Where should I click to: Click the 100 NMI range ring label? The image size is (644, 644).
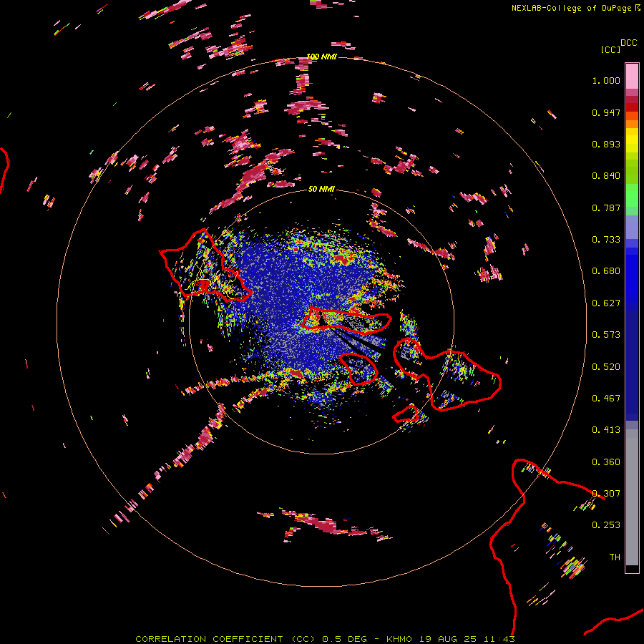point(321,57)
